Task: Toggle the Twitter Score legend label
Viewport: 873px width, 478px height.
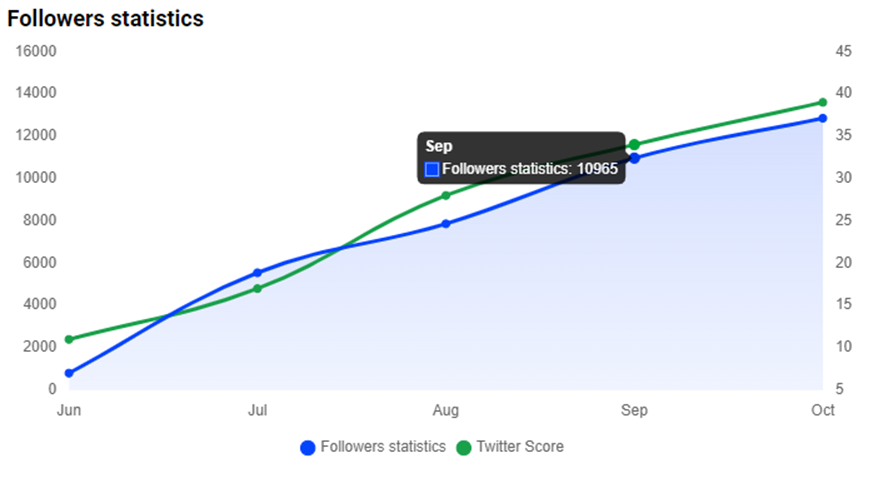Action: [520, 447]
